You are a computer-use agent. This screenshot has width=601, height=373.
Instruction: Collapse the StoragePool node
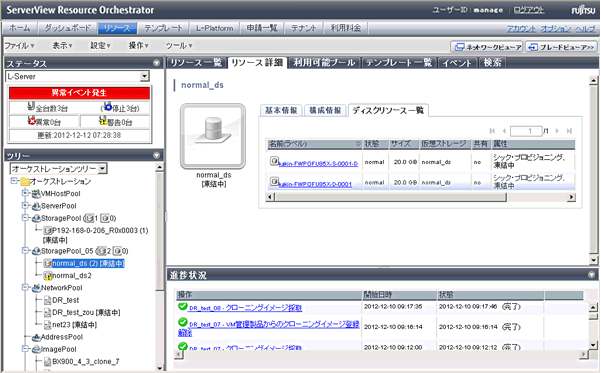[x=25, y=218]
